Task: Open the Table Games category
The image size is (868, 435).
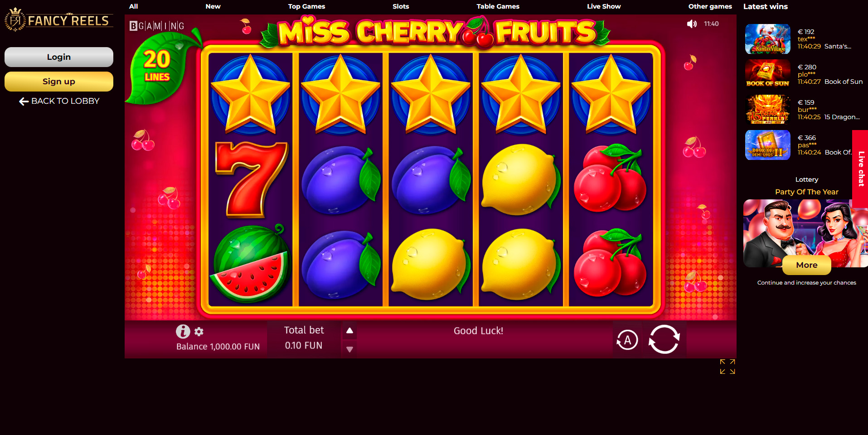Action: click(498, 6)
